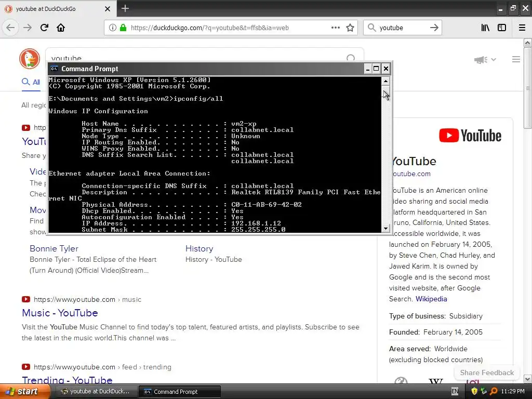Click the YouTube logo in info panel

(x=470, y=136)
